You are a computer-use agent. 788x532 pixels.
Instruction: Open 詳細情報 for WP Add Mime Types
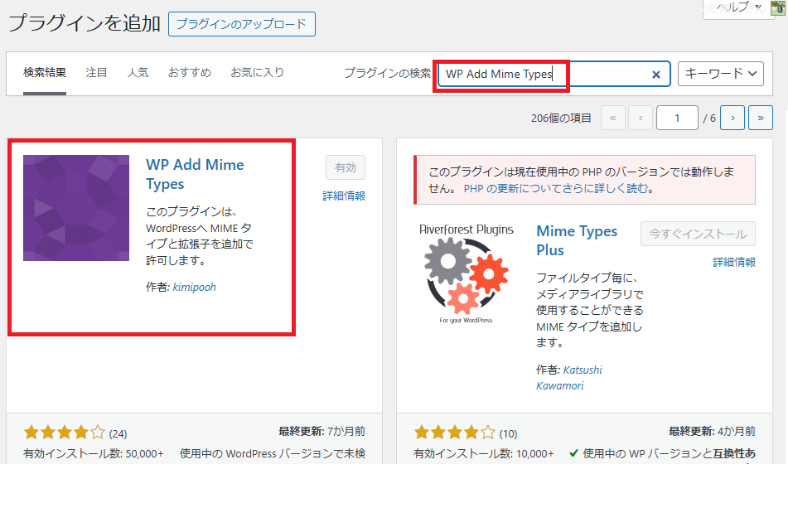(344, 196)
